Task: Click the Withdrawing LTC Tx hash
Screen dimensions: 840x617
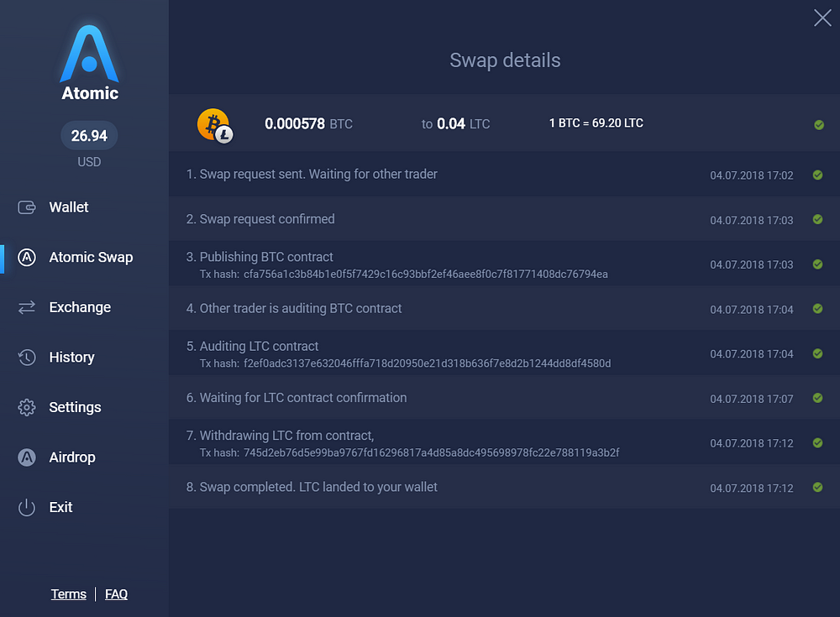Action: 431,453
